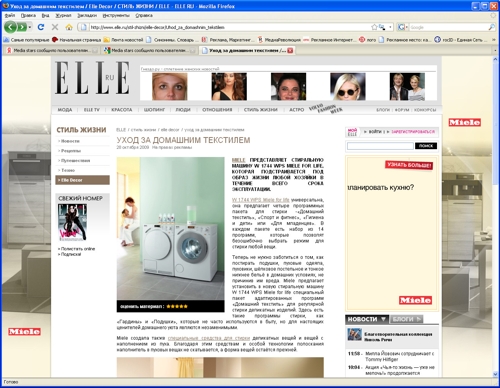
Task: Bookmark this page with the star icon
Action: [x=374, y=27]
